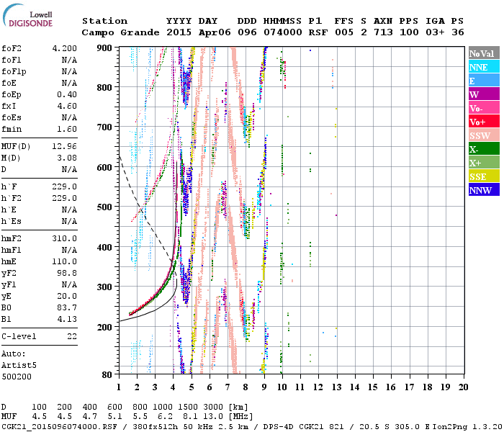Click the hmF1 N/A value
504x432 pixels.
[x=69, y=250]
